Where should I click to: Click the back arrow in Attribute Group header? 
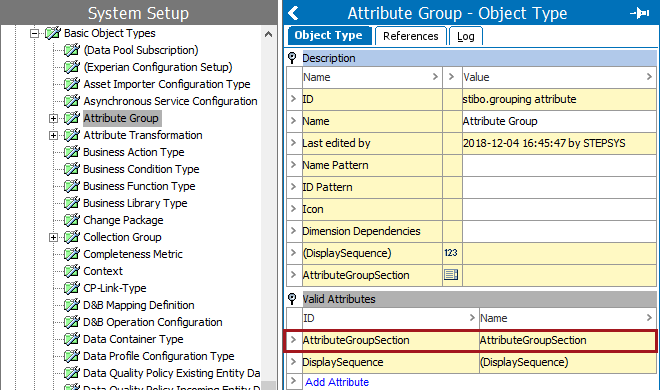[293, 13]
